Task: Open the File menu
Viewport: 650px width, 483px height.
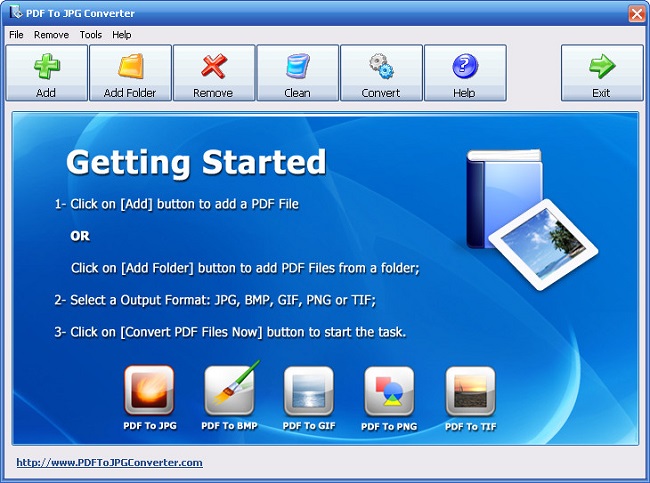Action: 16,35
